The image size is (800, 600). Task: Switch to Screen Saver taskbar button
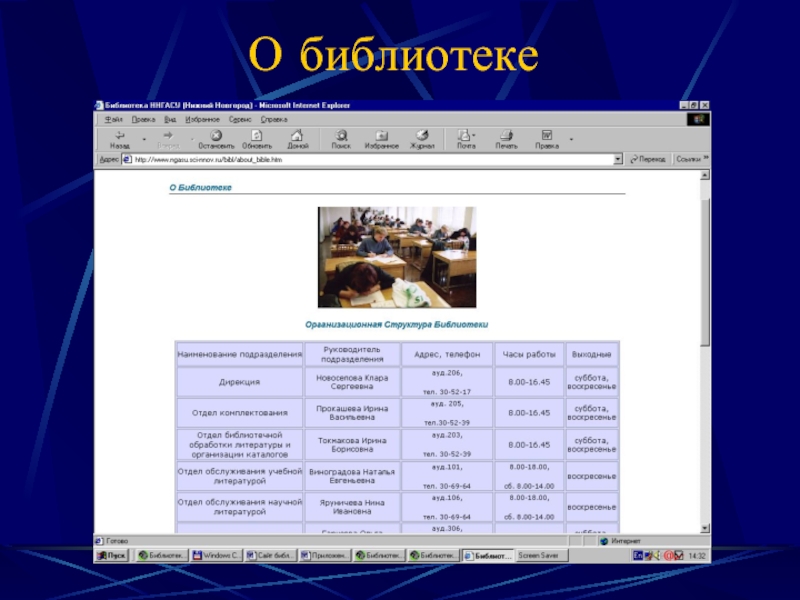542,556
